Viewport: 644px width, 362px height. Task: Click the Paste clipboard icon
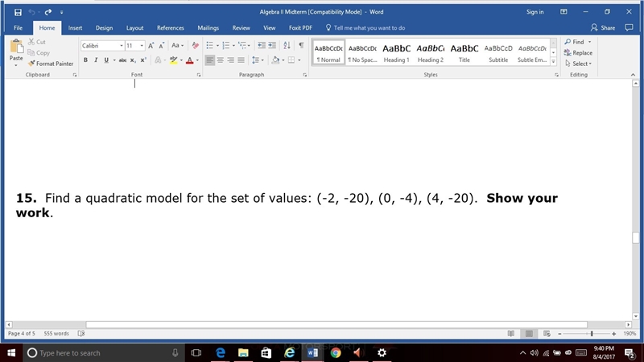tap(16, 47)
